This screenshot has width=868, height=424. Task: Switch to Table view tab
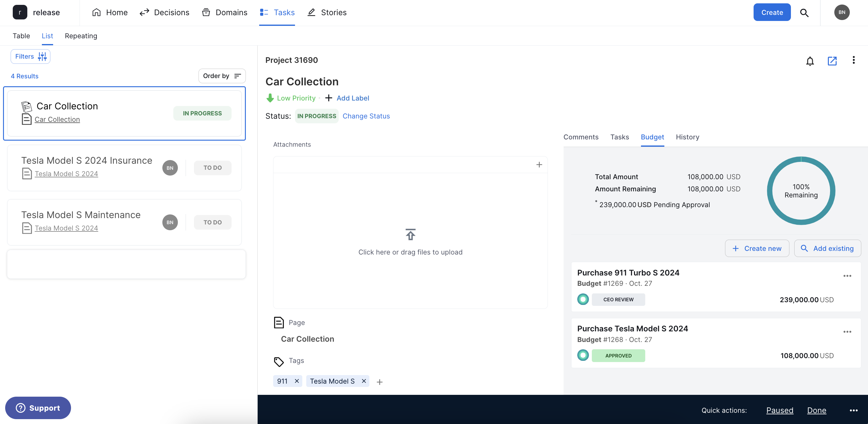[21, 36]
